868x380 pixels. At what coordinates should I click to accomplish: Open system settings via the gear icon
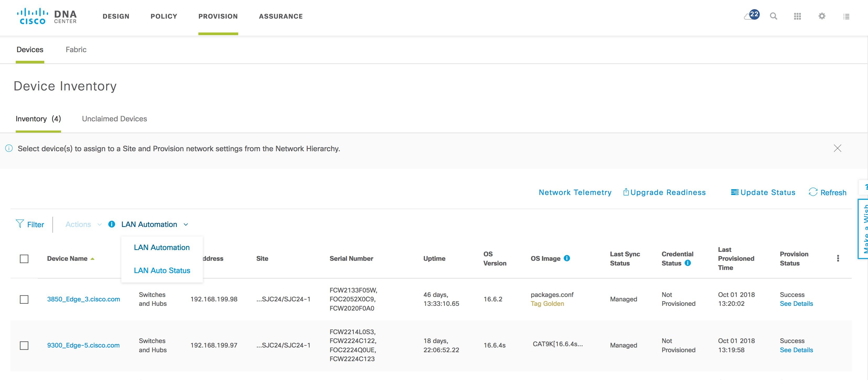point(822,16)
